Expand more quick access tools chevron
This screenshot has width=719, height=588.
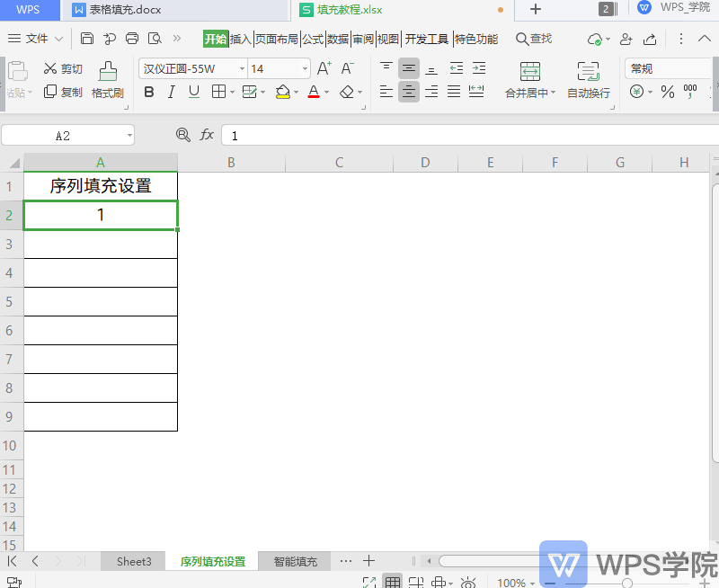pos(177,39)
